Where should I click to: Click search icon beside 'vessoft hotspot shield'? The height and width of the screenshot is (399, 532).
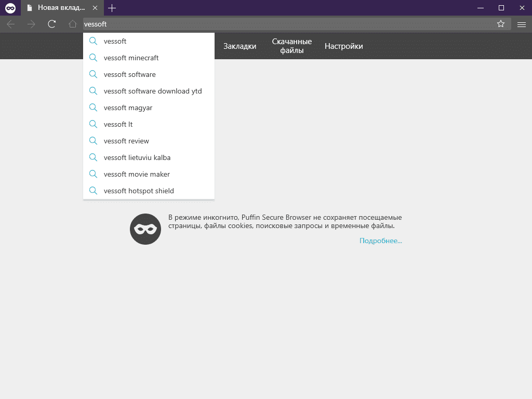pos(93,191)
